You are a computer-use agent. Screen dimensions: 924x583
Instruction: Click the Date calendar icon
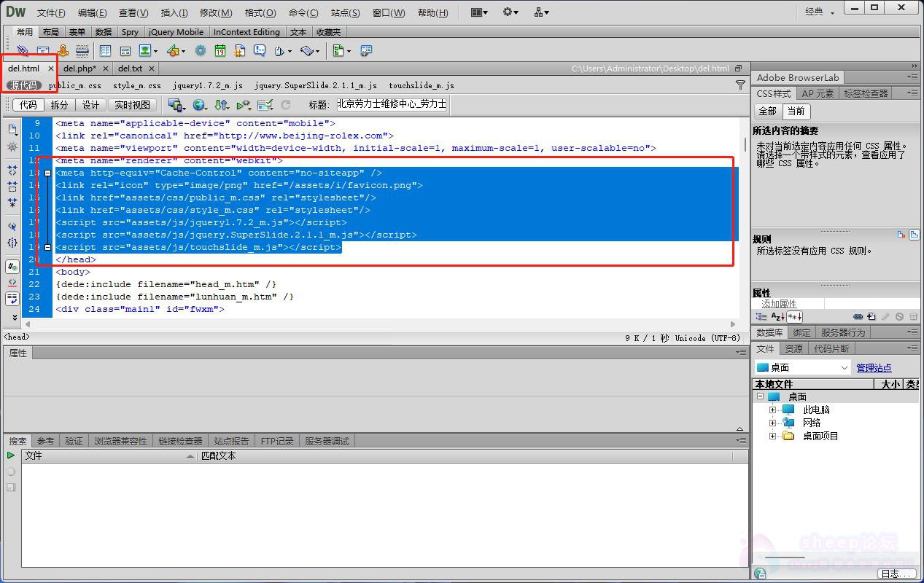pyautogui.click(x=220, y=50)
